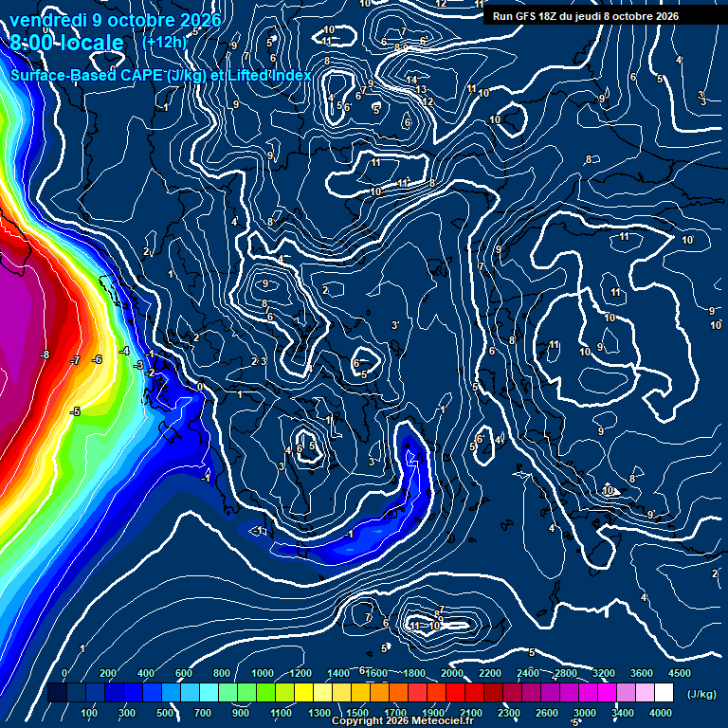Click the '1800' label on the color scale
The image size is (728, 728).
413,673
